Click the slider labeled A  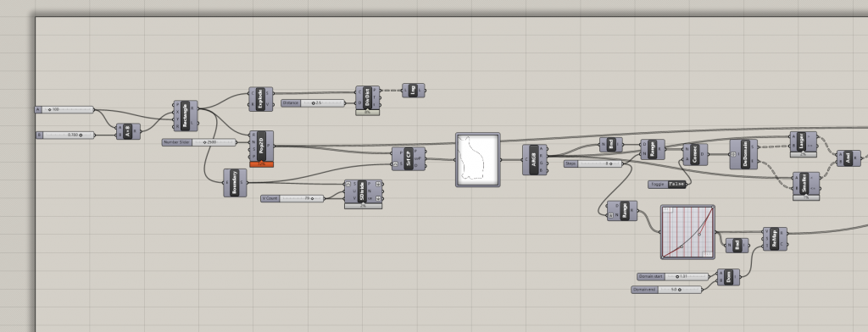tap(64, 109)
